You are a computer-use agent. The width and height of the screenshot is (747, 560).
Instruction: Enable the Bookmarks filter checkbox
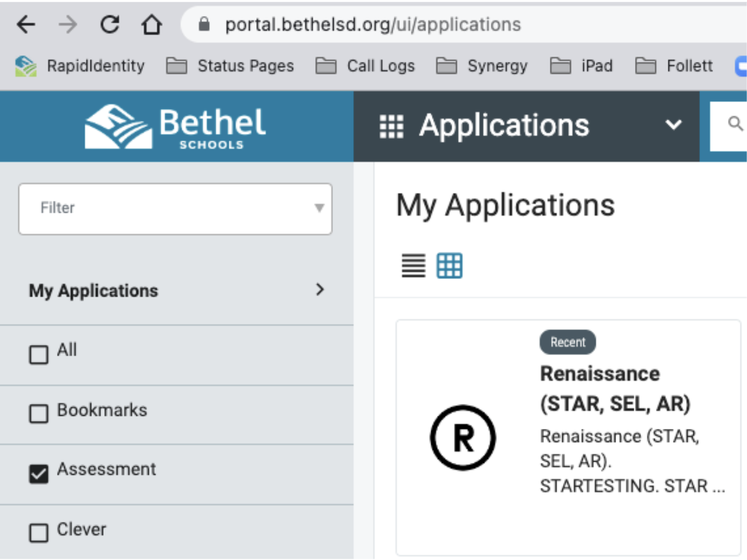[x=39, y=414]
